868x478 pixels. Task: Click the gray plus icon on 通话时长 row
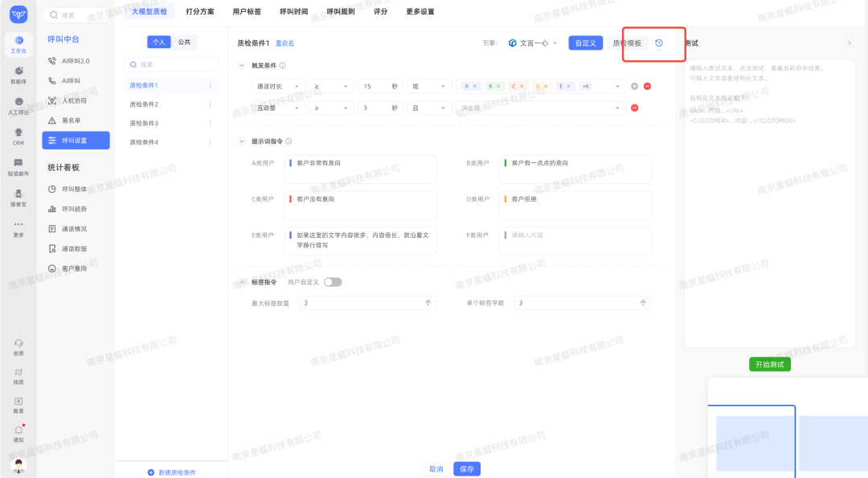point(634,86)
